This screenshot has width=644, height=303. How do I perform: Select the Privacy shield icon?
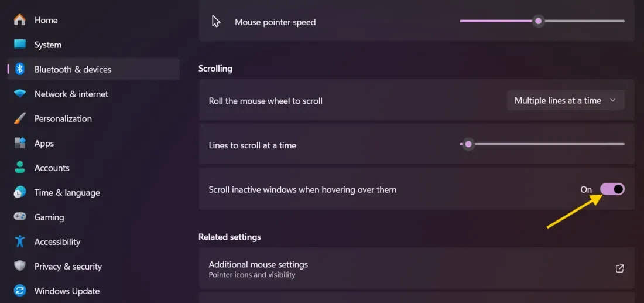tap(20, 266)
